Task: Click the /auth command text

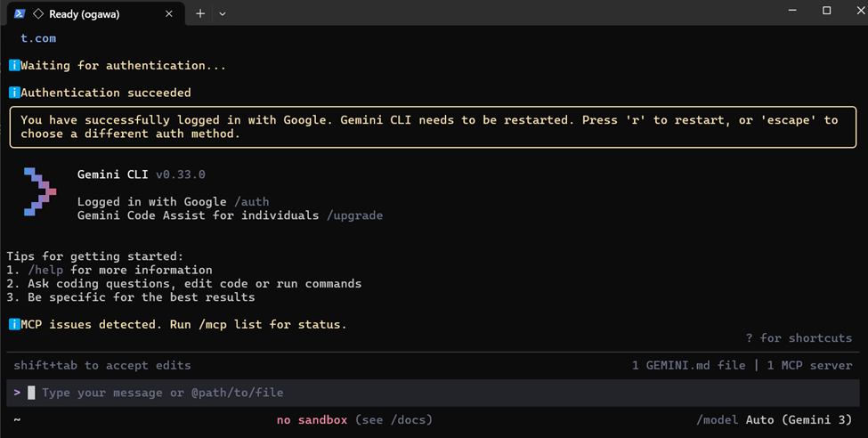Action: click(x=252, y=202)
